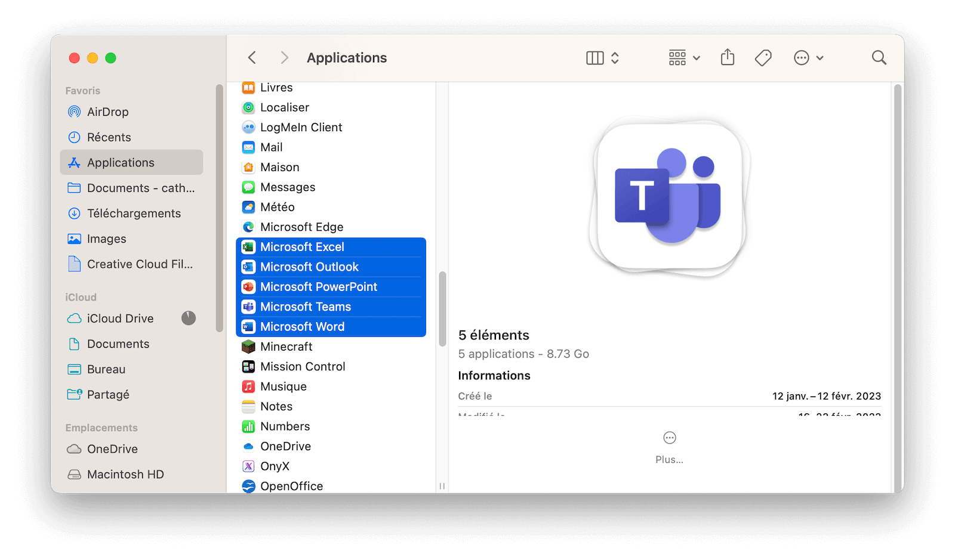This screenshot has width=955, height=560.
Task: Click the Share toolbar icon
Action: point(727,58)
